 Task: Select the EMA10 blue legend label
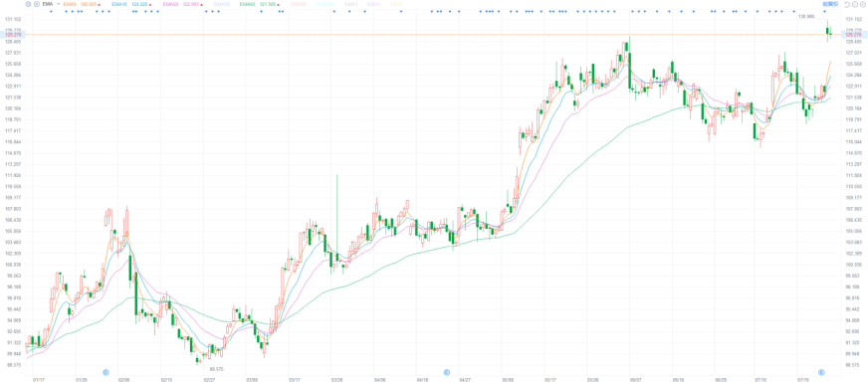pos(119,4)
